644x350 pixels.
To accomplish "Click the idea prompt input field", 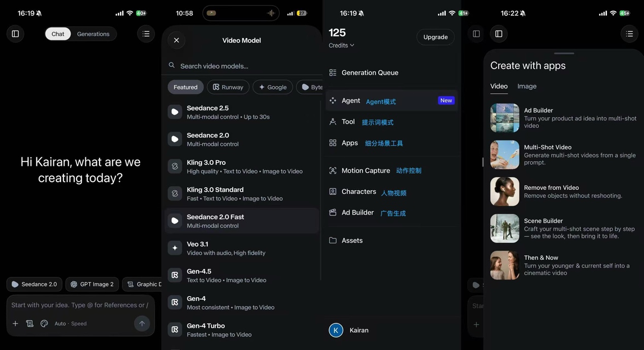I will tap(80, 305).
